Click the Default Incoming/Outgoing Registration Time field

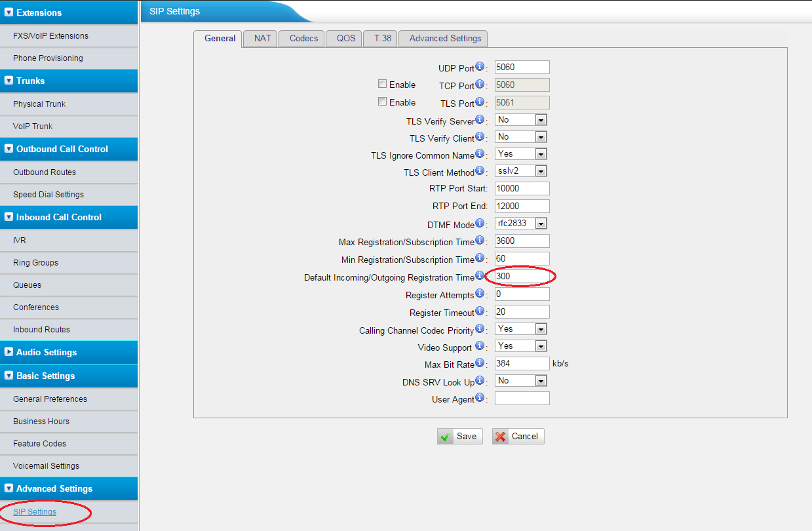(x=522, y=277)
